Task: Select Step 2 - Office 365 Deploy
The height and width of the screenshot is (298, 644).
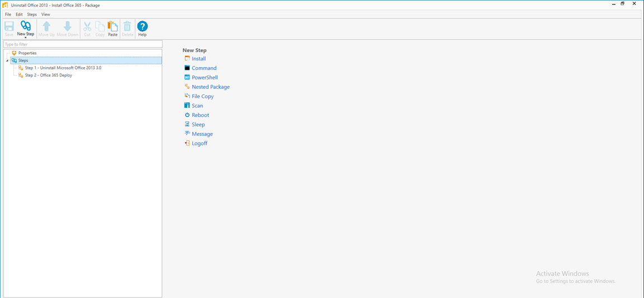Action: (x=49, y=75)
